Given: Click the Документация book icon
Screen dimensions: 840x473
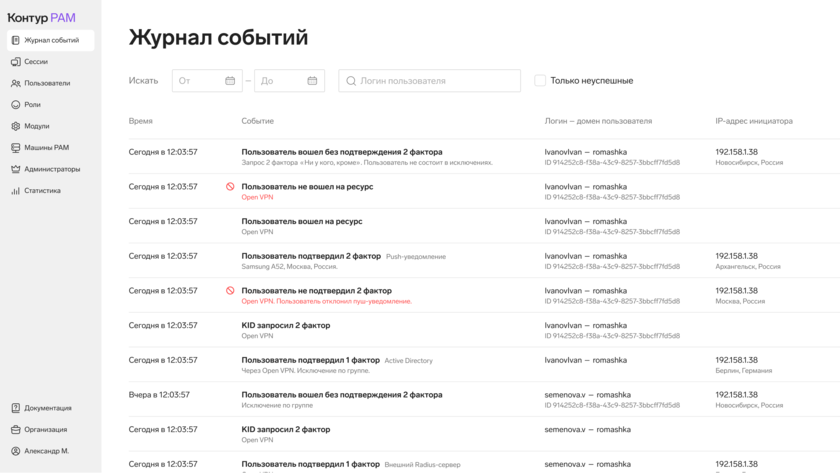Looking at the screenshot, I should [16, 408].
